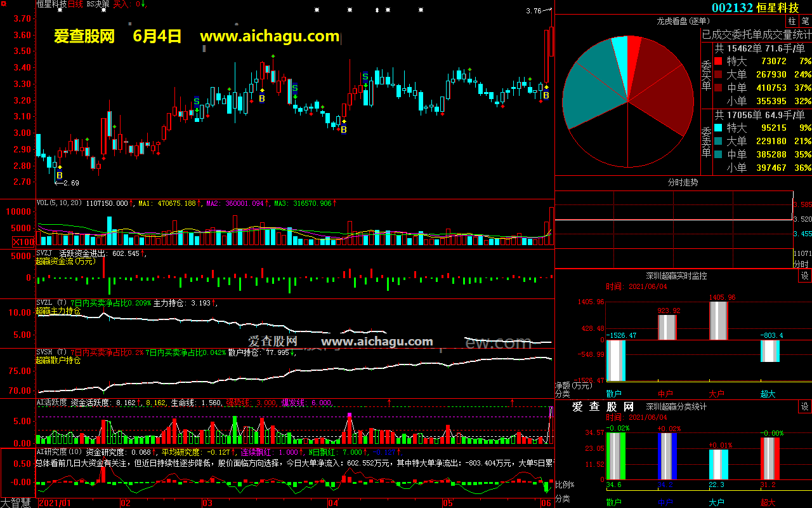Click the 3.76 high price label
This screenshot has width=812, height=508.
534,11
